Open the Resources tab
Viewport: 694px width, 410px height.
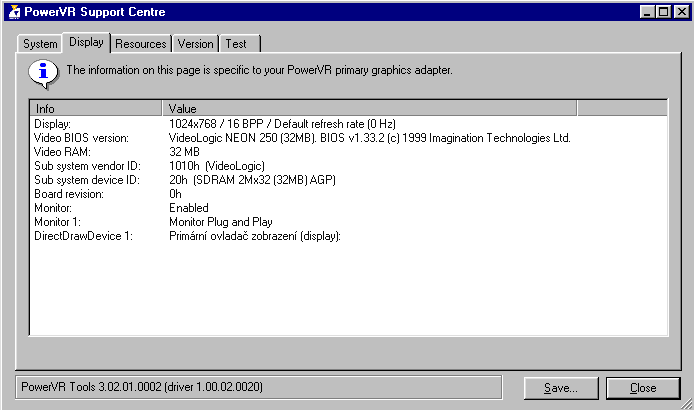tap(140, 44)
